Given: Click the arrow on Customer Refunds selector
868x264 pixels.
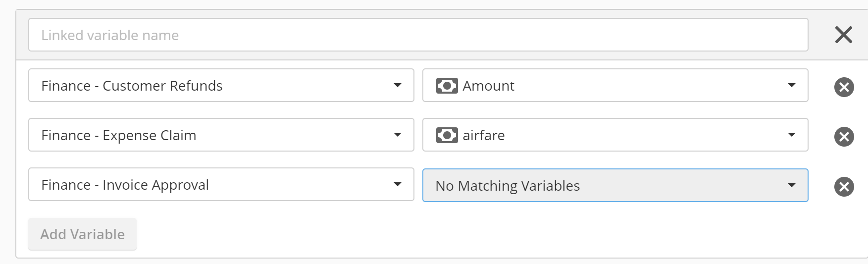Looking at the screenshot, I should coord(397,85).
